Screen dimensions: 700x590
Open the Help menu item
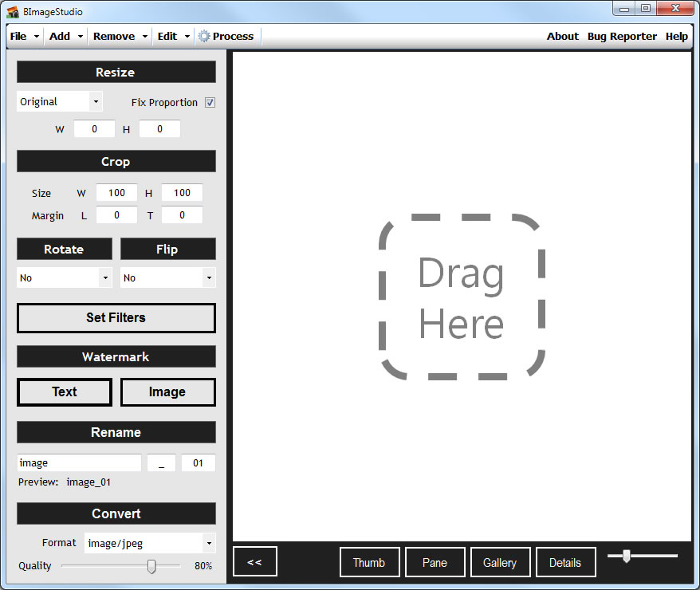tap(677, 37)
